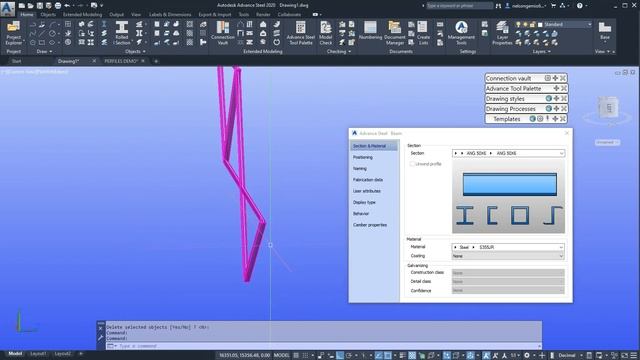Click the Open file icon in quick access toolbar
This screenshot has height=360, width=640.
[31, 6]
